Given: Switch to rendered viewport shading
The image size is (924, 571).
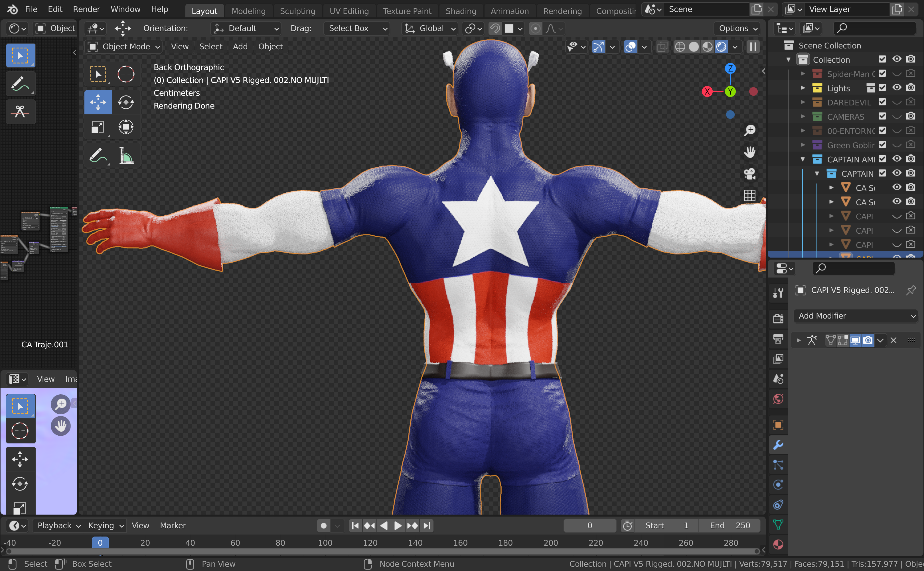Looking at the screenshot, I should [x=722, y=47].
